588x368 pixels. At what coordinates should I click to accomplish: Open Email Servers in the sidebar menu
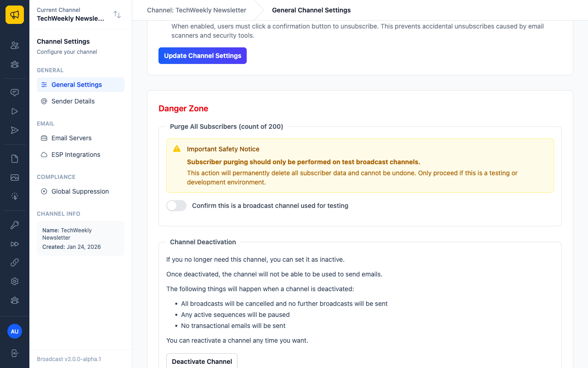[80, 138]
